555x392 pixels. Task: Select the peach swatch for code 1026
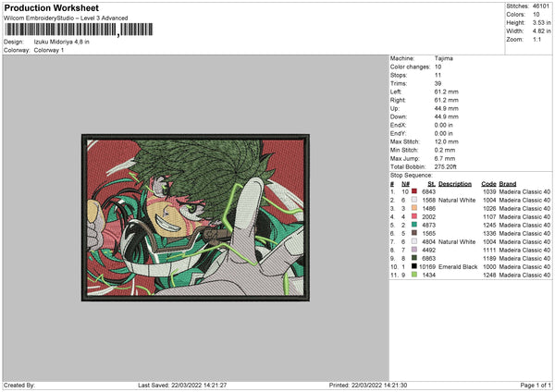point(414,208)
